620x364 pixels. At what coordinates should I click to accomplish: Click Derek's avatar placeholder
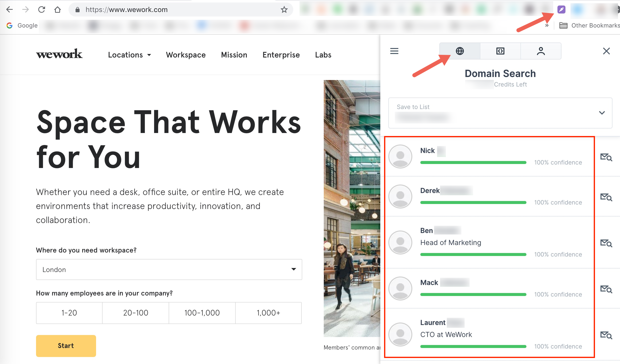pyautogui.click(x=400, y=196)
